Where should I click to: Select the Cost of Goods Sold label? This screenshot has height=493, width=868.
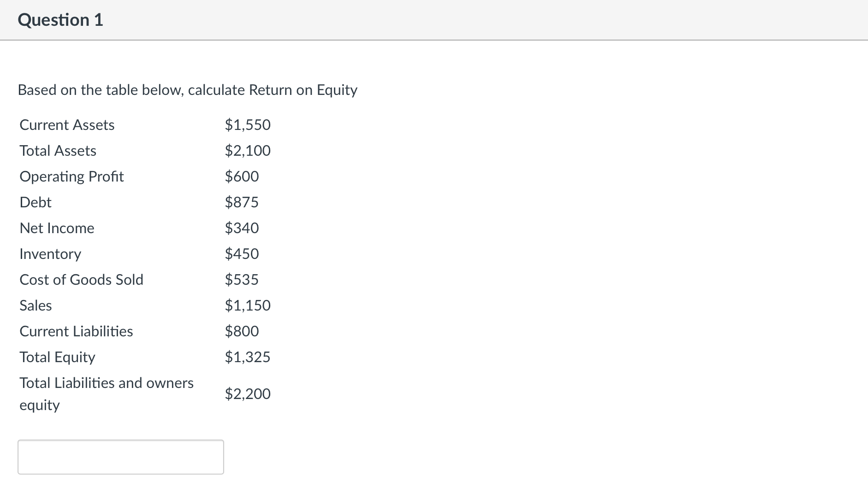(81, 279)
